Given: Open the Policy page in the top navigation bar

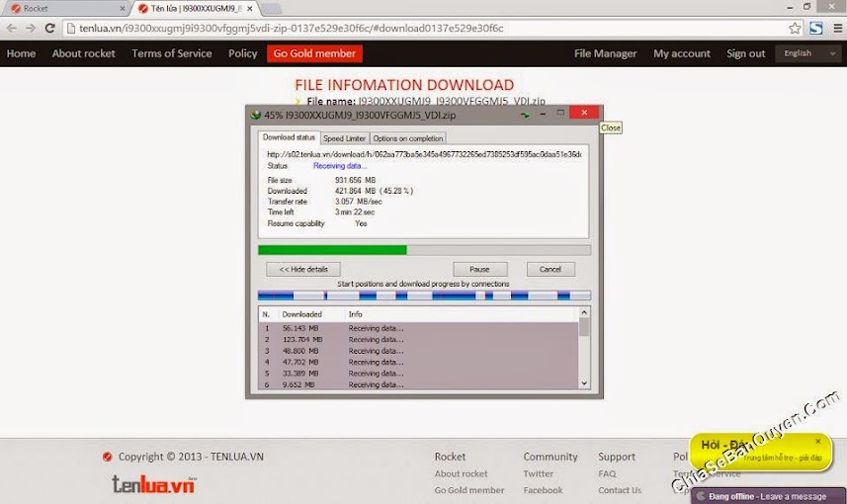Looking at the screenshot, I should (242, 53).
